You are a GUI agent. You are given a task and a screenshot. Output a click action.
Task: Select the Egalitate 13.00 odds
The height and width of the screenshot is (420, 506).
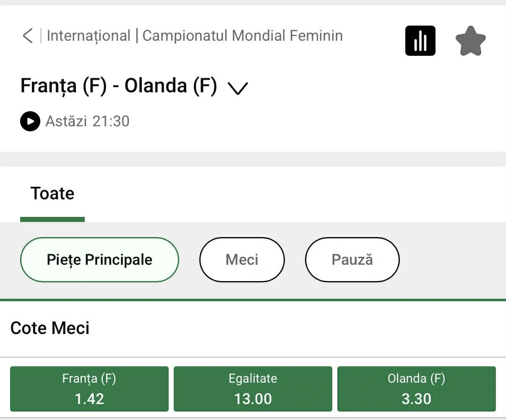[x=253, y=389]
